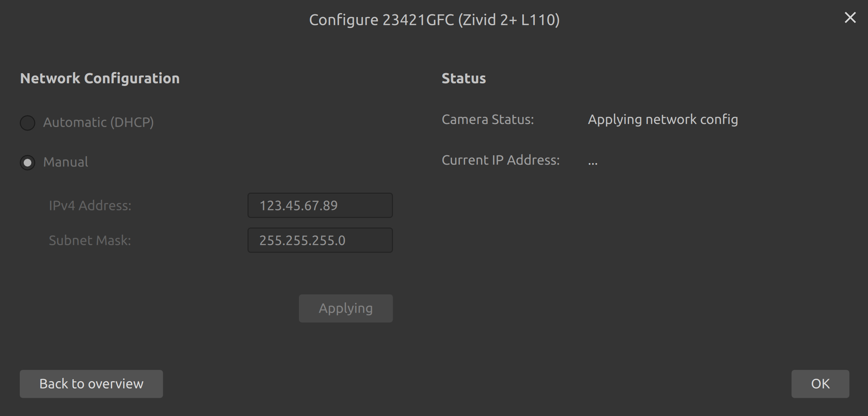Click the Applying network config status text
Image resolution: width=868 pixels, height=416 pixels.
[662, 119]
